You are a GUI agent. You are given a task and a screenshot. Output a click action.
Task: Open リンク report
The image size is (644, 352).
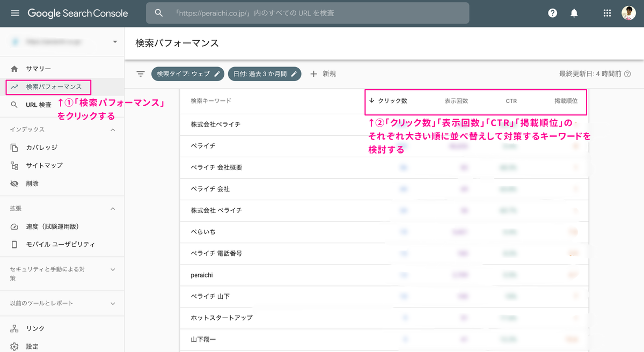62,328
